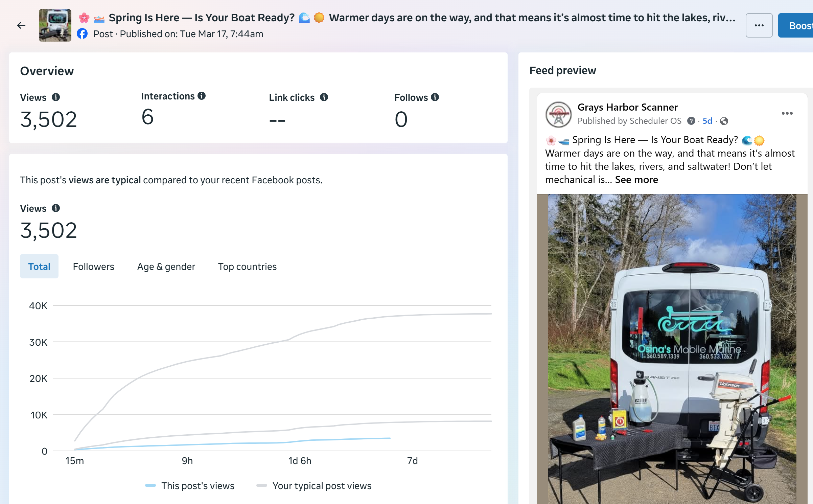Image resolution: width=813 pixels, height=504 pixels.
Task: Click the Boost button
Action: 798,25
